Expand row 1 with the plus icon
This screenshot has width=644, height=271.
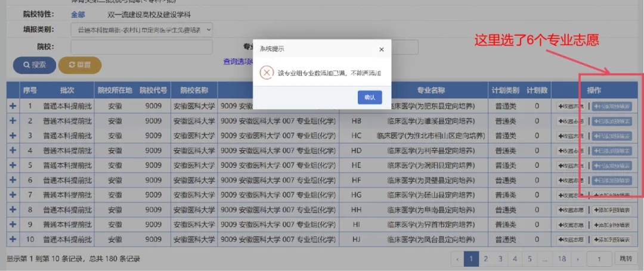(13, 106)
